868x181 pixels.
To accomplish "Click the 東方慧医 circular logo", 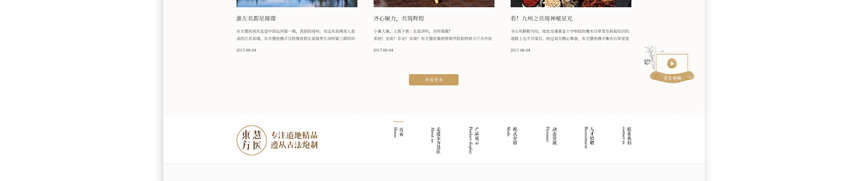I will pyautogui.click(x=252, y=140).
